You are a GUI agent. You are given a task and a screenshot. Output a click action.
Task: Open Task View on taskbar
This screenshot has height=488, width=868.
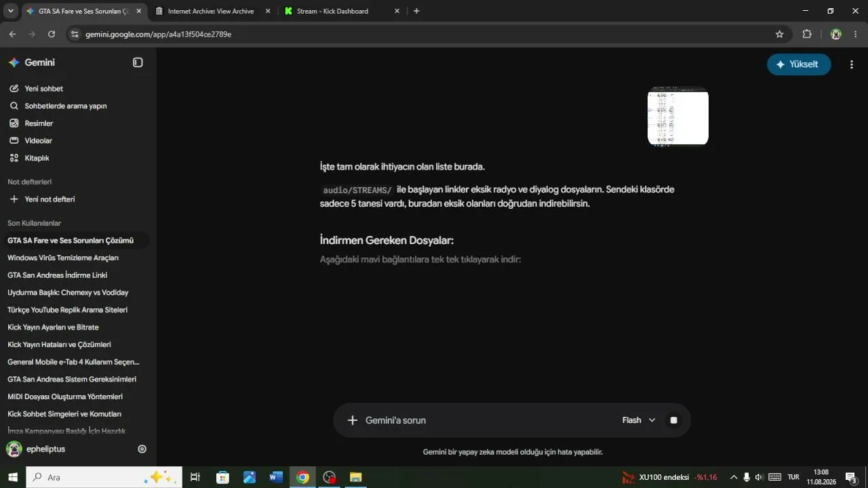point(195,477)
